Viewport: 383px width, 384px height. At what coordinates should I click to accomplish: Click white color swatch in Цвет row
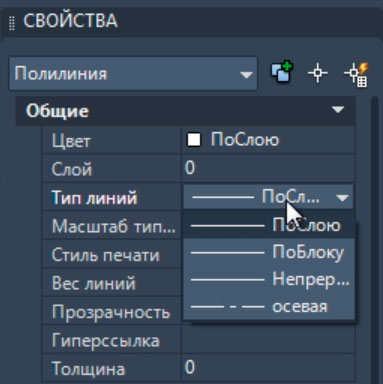pyautogui.click(x=194, y=140)
